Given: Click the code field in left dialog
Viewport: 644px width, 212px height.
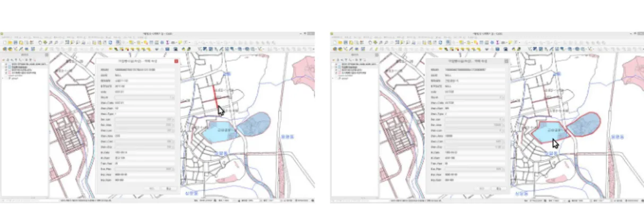Looking at the screenshot, I should point(144,91).
